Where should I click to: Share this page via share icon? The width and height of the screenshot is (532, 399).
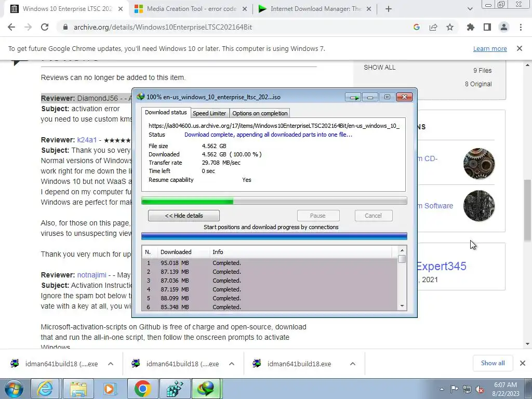[x=433, y=27]
